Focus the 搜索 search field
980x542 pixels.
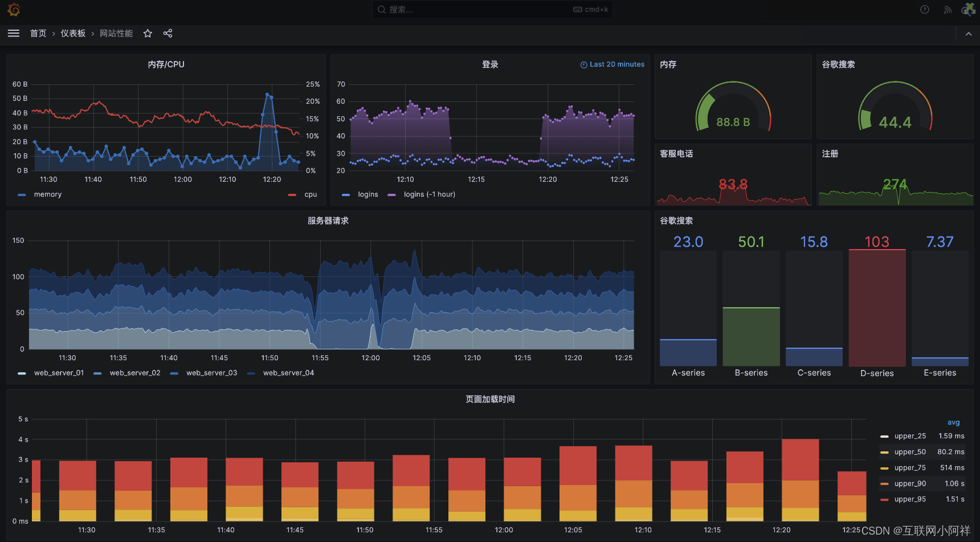pos(492,10)
